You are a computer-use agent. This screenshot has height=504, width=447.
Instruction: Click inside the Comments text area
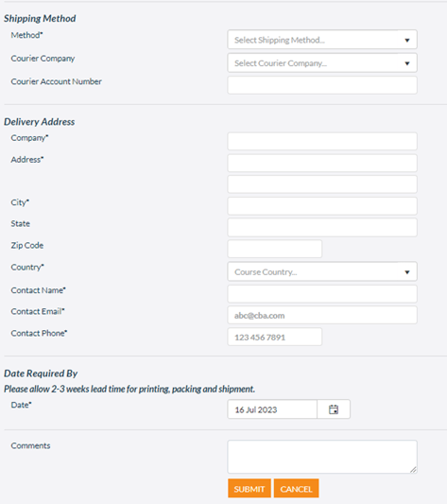pyautogui.click(x=322, y=457)
